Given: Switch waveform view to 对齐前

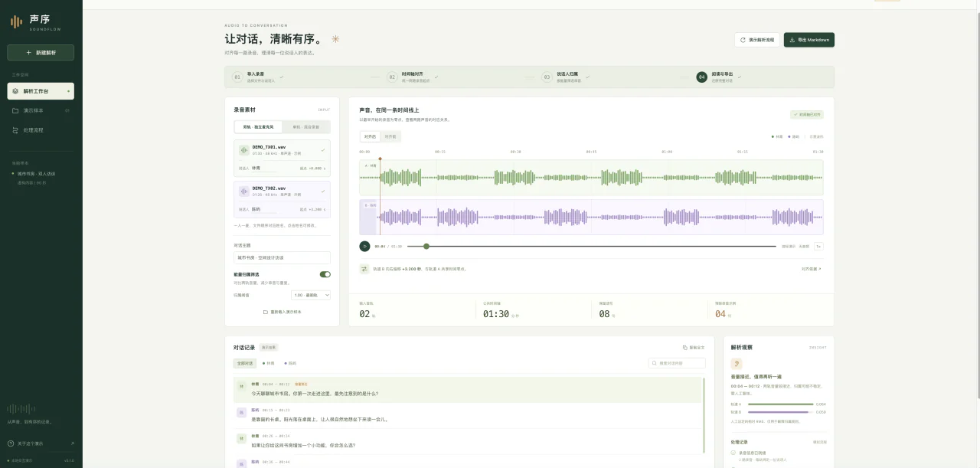Looking at the screenshot, I should tap(390, 136).
